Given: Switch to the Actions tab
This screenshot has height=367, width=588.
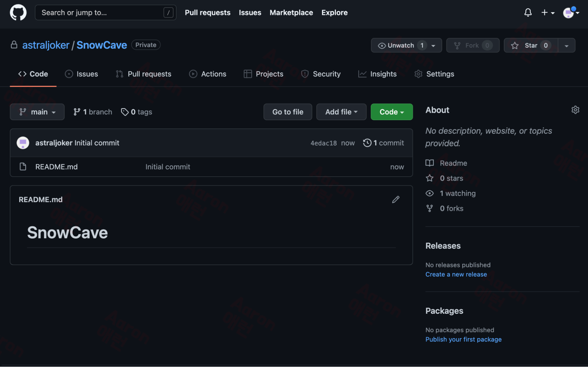Looking at the screenshot, I should tap(207, 74).
